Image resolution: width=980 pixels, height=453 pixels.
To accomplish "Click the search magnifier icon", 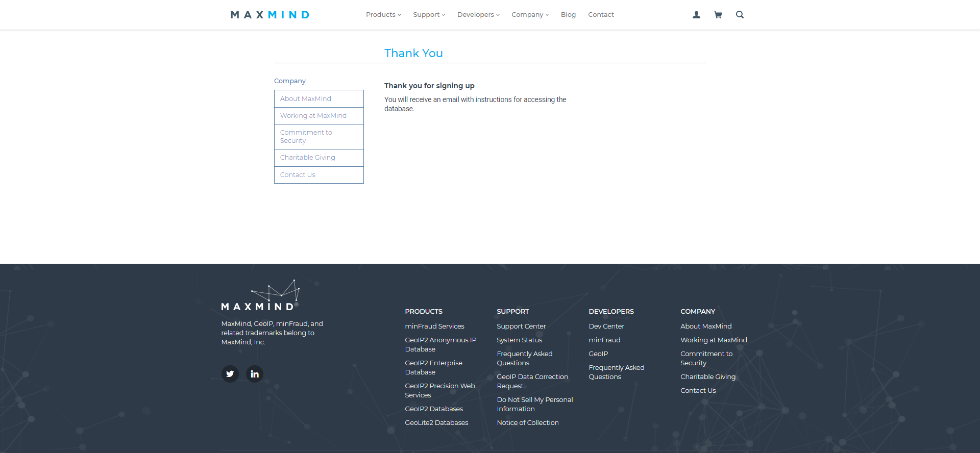I will (740, 15).
